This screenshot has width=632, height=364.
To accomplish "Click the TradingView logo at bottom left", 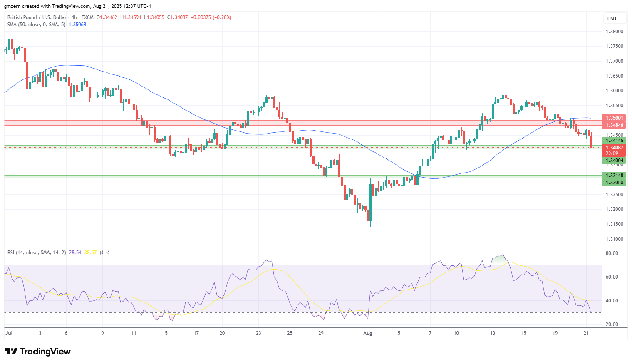I will click(37, 352).
